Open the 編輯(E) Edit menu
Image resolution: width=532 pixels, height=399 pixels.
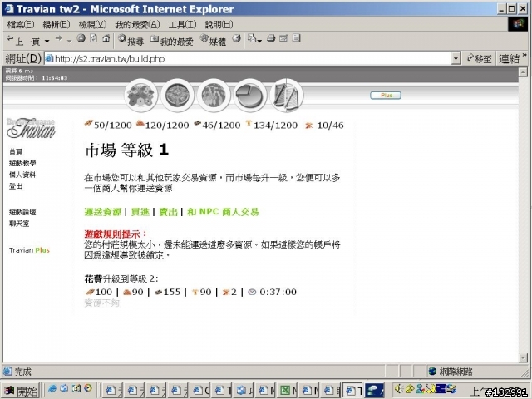(57, 24)
